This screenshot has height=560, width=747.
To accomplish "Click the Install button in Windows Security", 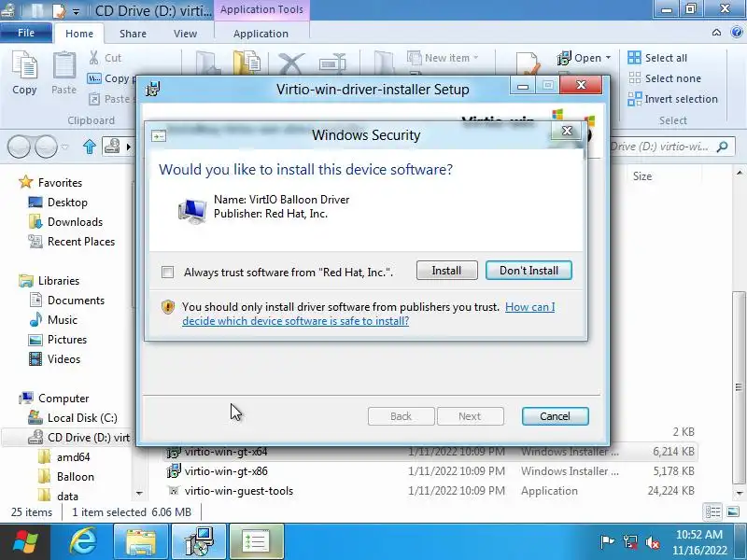I will coord(446,271).
